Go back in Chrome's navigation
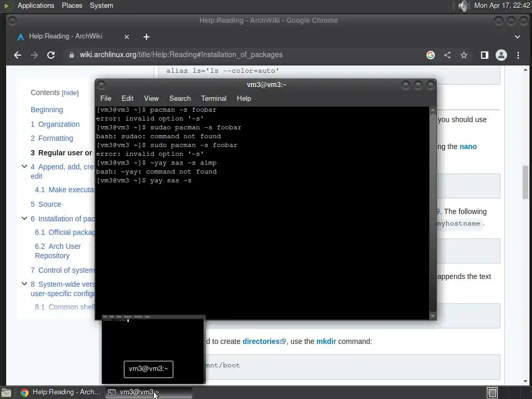This screenshot has height=399, width=532. (18, 55)
